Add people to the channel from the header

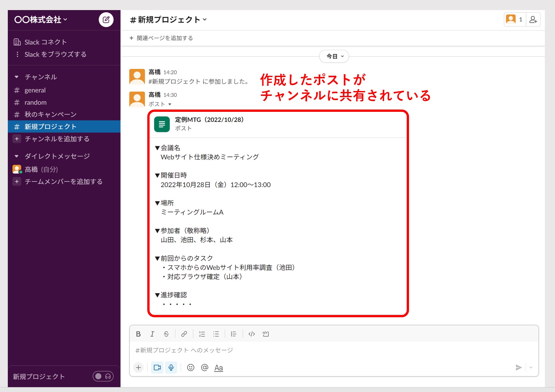click(x=533, y=20)
